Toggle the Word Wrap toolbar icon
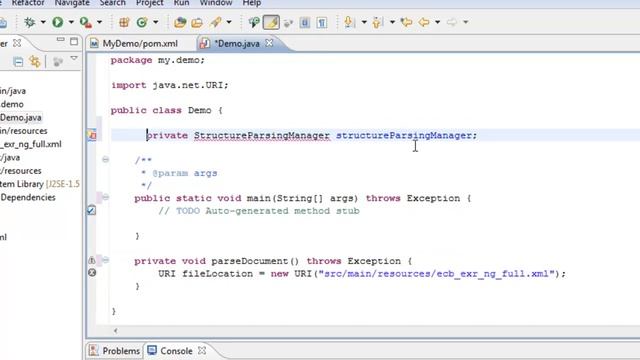 (288, 23)
